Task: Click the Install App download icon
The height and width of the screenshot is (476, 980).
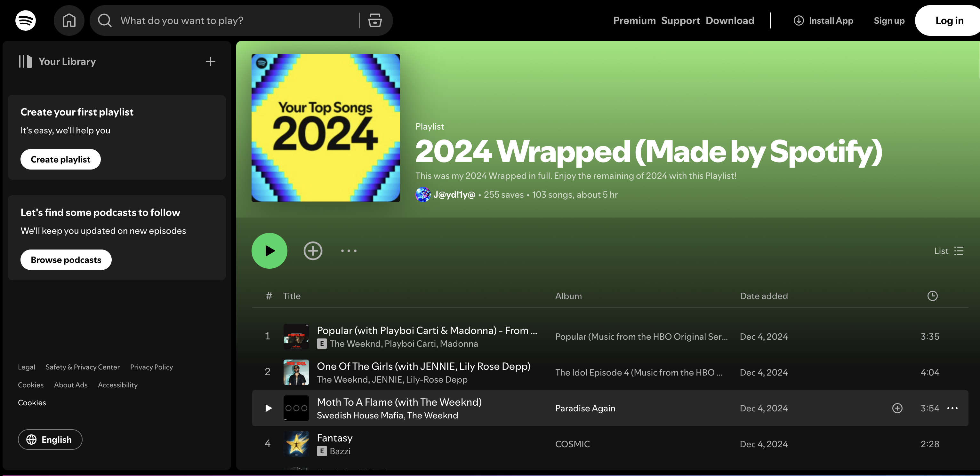Action: click(799, 20)
